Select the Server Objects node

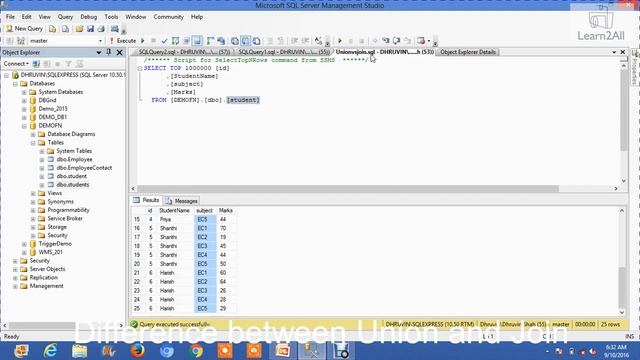(x=47, y=269)
